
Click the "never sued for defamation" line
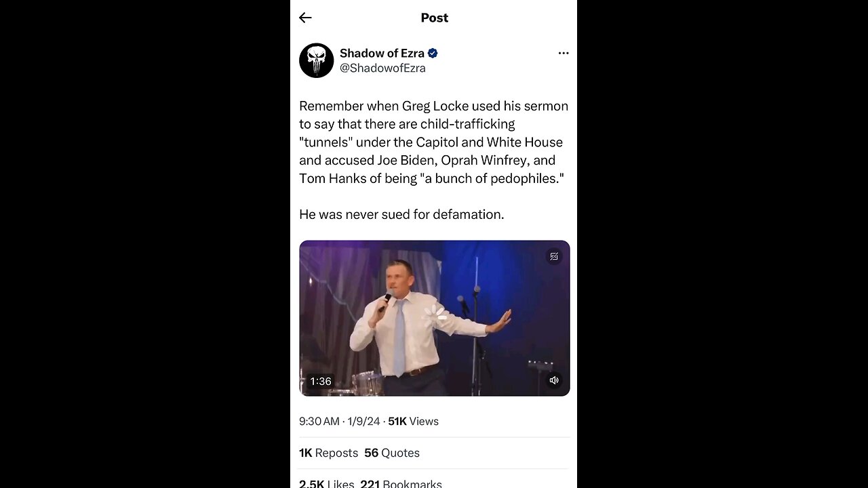pyautogui.click(x=401, y=214)
